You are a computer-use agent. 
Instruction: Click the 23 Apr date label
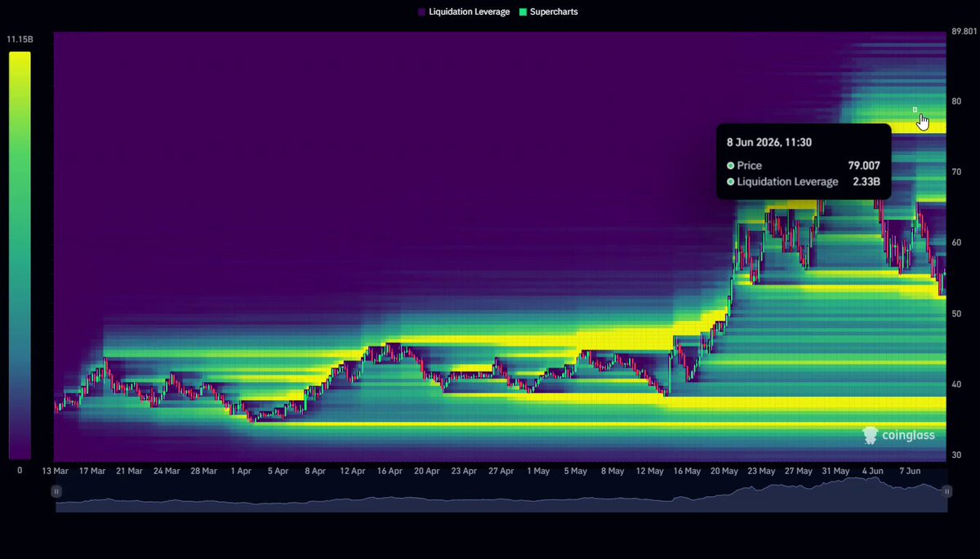[464, 471]
